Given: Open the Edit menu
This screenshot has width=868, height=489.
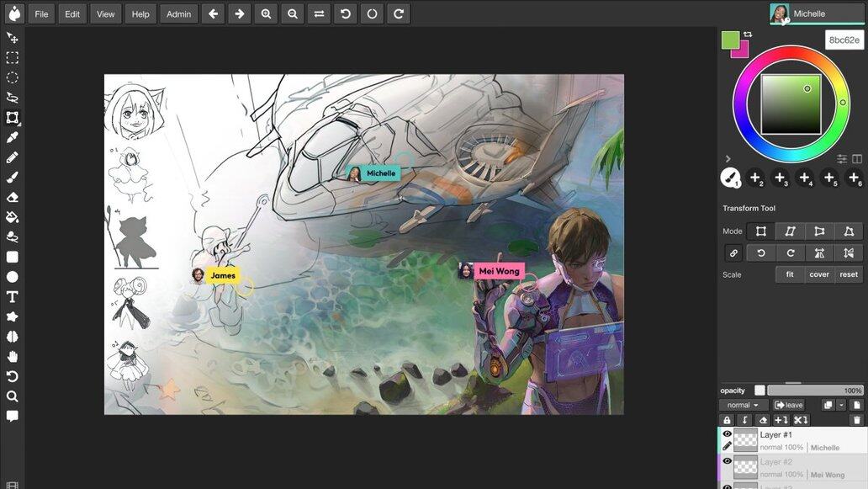Looking at the screenshot, I should click(72, 13).
